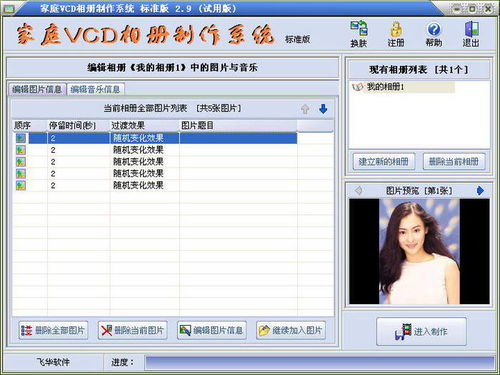The height and width of the screenshot is (375, 500).
Task: Click the 随机变化效果 cell in first row
Action: coord(145,138)
